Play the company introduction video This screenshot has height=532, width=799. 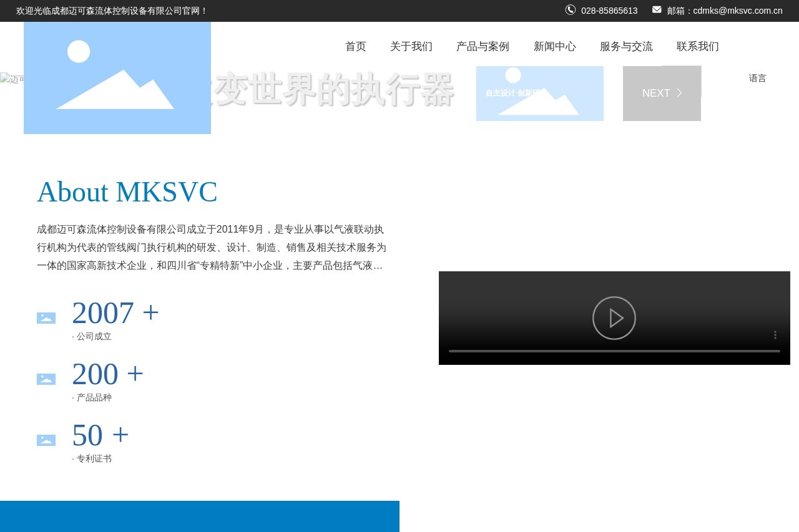[614, 317]
